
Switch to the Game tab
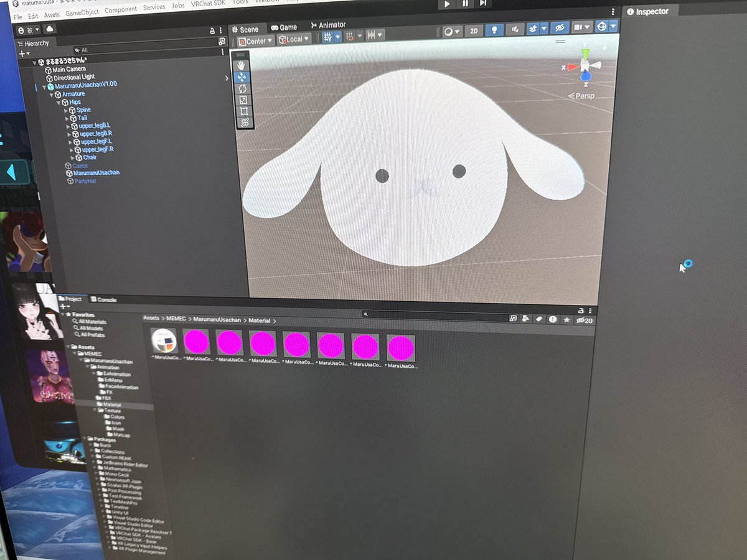pos(284,27)
